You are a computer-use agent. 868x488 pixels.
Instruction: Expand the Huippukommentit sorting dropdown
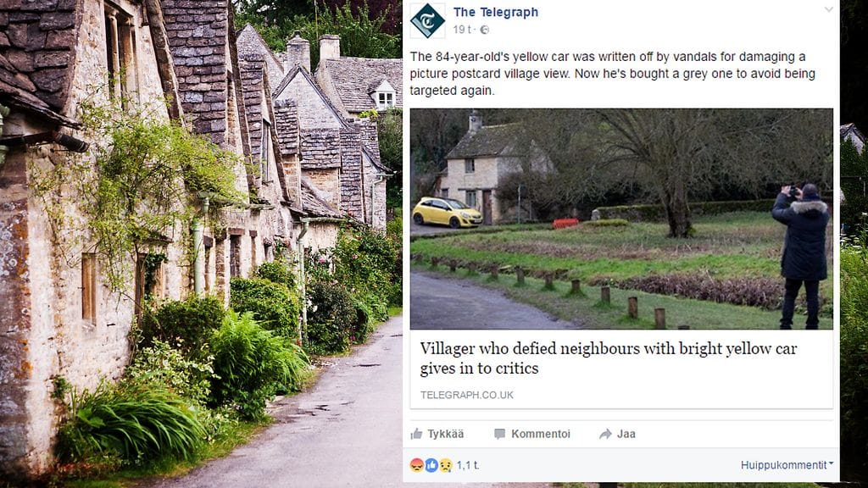(787, 465)
